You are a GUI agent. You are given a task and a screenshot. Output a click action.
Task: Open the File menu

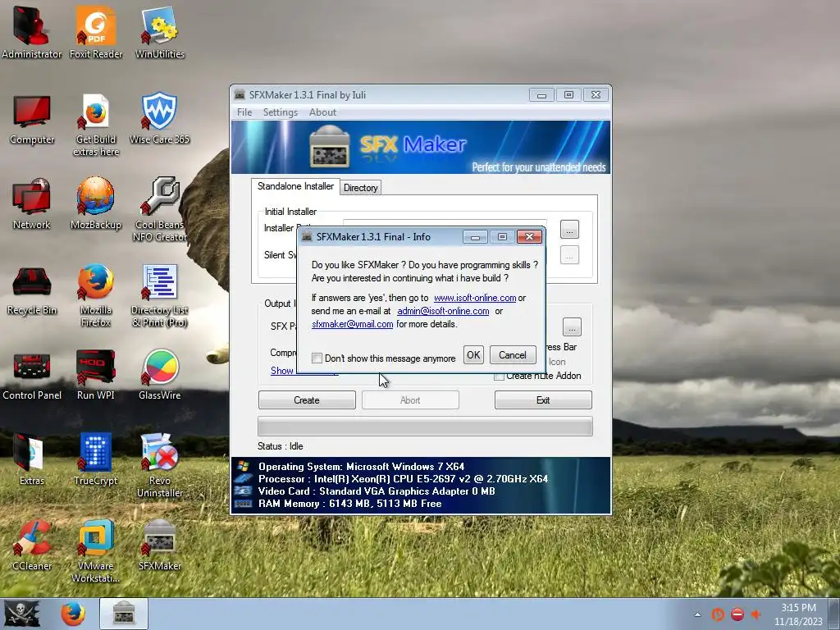(244, 112)
